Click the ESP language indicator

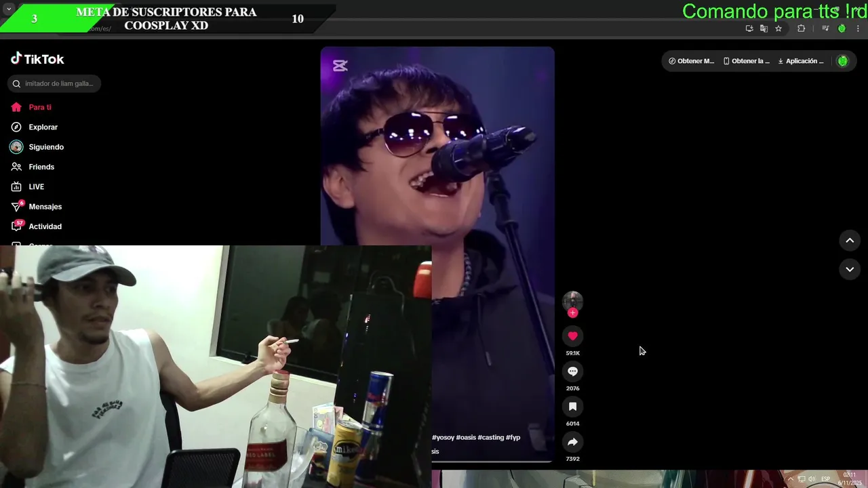point(825,479)
